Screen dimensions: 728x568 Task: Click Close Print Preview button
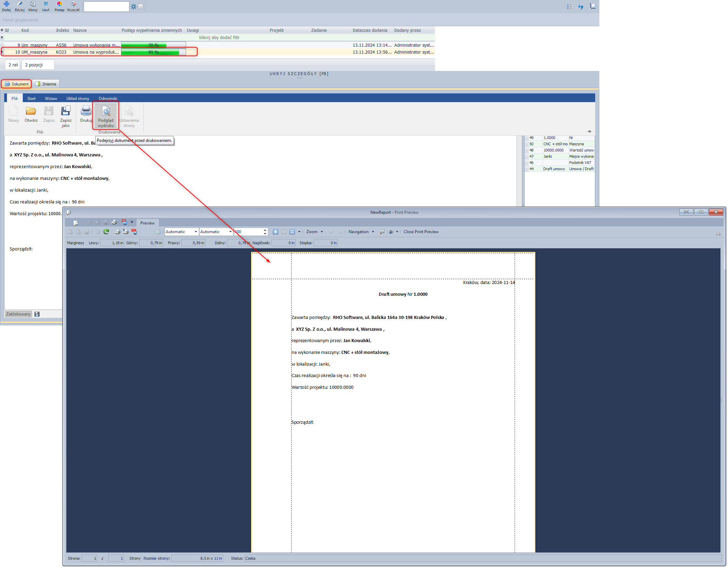(421, 232)
